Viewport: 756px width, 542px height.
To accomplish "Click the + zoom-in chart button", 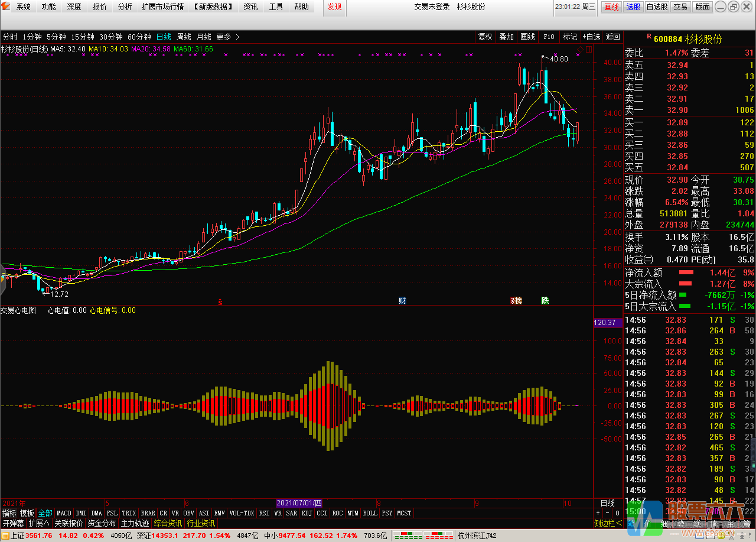I will 598,513.
